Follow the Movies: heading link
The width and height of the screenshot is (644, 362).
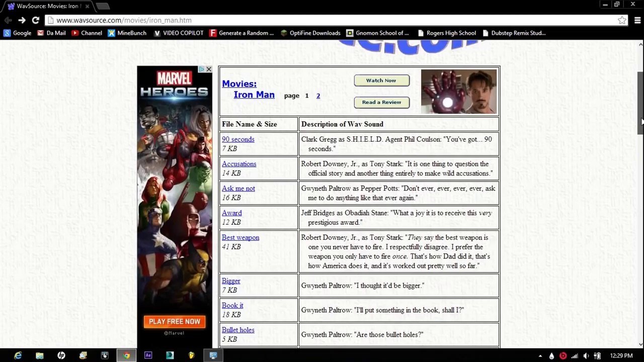coord(239,83)
